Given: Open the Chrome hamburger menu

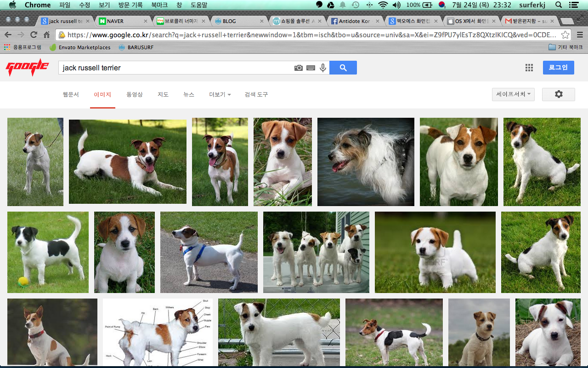Looking at the screenshot, I should (580, 35).
